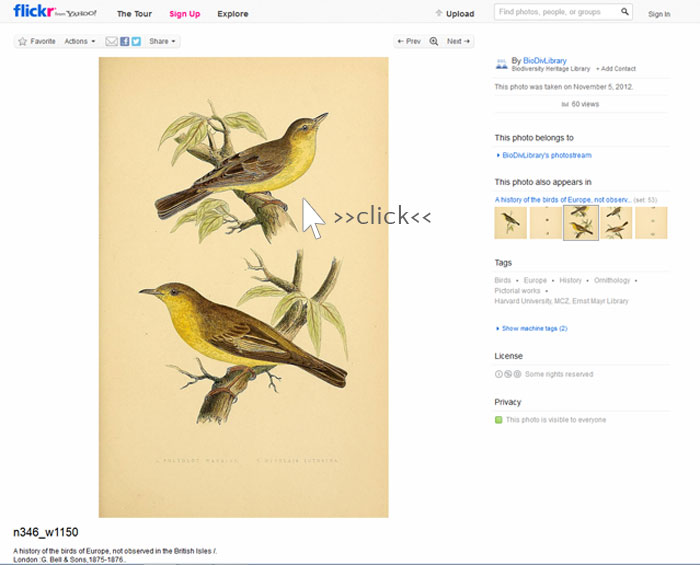Click the photo title n346_w1150
This screenshot has width=700, height=565.
point(46,532)
